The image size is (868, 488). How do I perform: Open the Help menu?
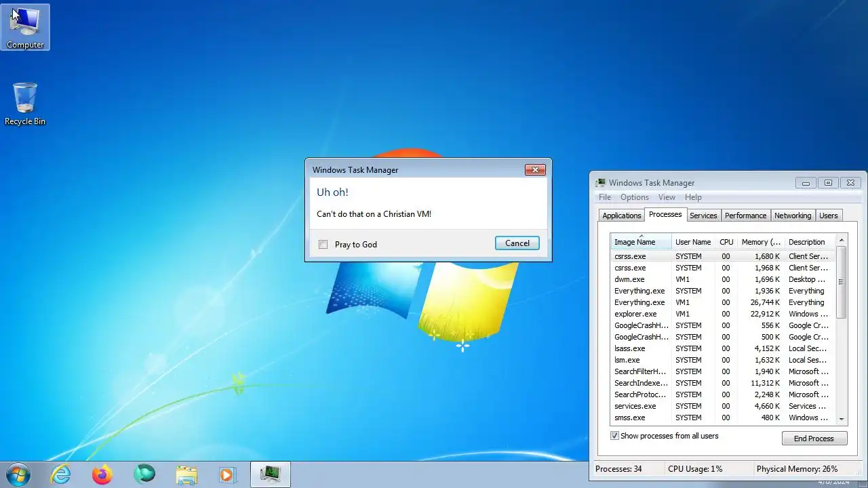pos(693,197)
